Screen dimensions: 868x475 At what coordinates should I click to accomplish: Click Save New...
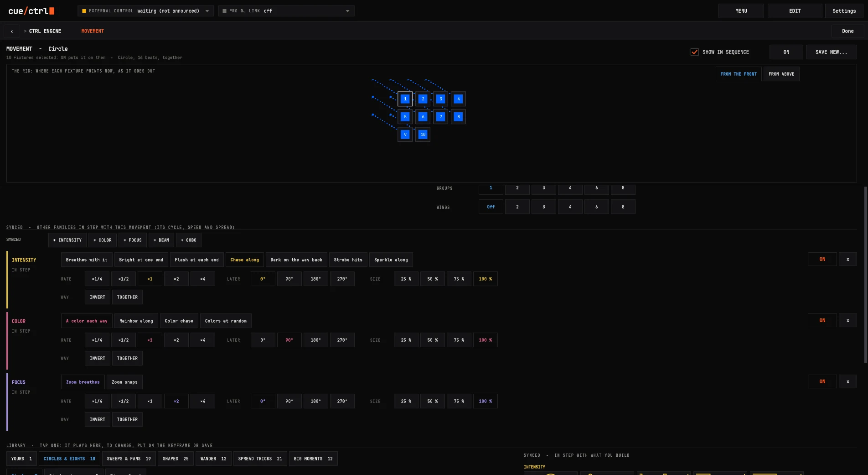pos(831,52)
